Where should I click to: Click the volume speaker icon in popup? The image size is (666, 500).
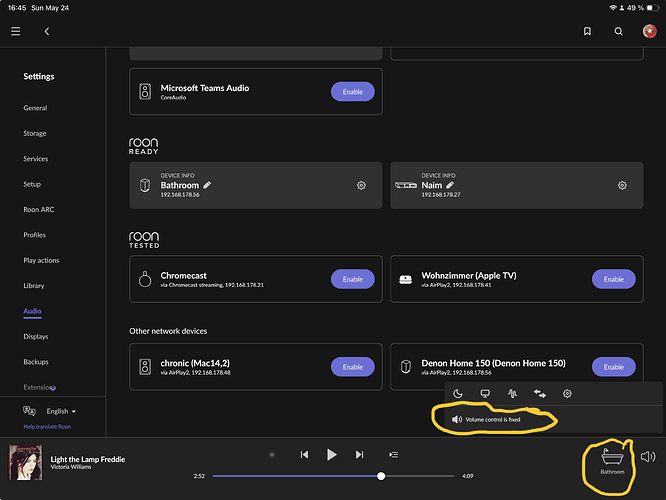(457, 419)
